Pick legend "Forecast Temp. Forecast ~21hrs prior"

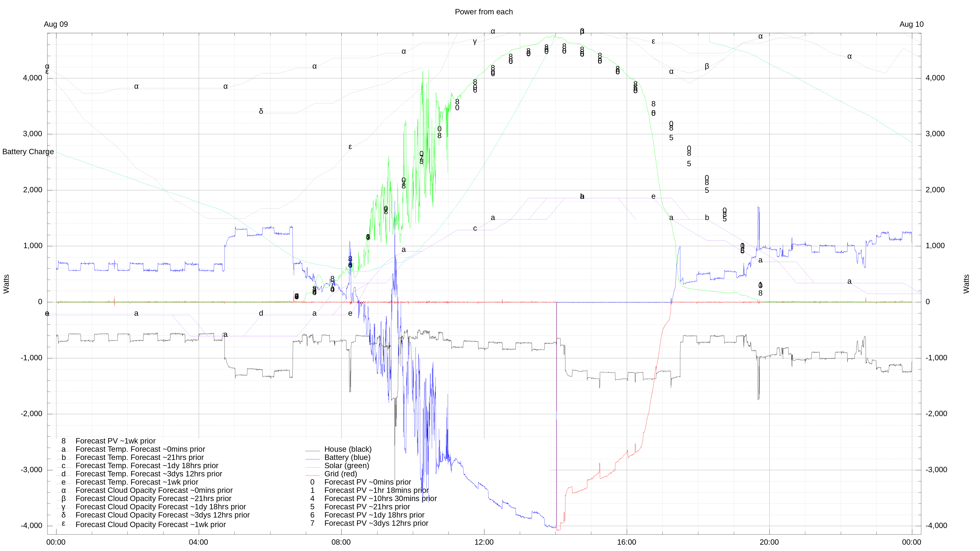click(140, 457)
